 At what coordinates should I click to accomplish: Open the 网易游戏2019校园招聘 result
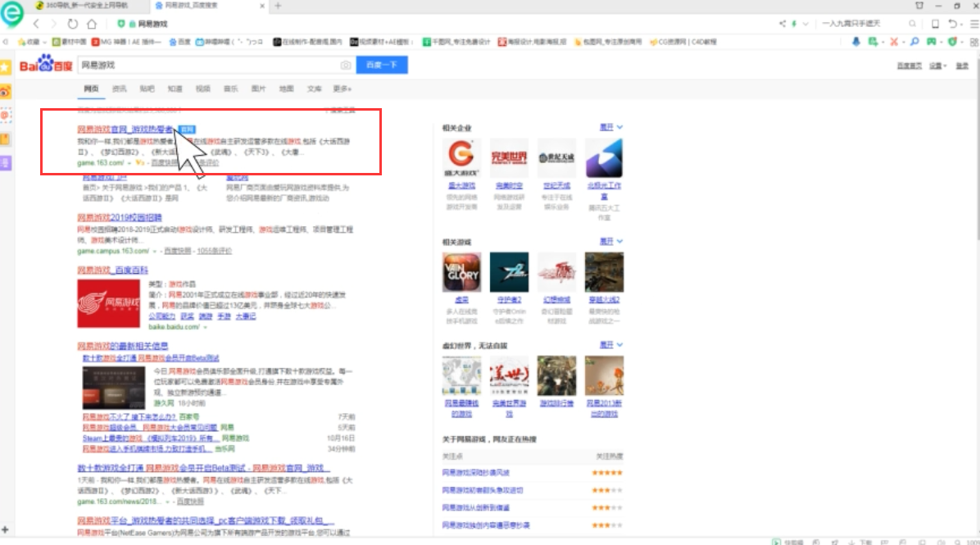point(120,217)
